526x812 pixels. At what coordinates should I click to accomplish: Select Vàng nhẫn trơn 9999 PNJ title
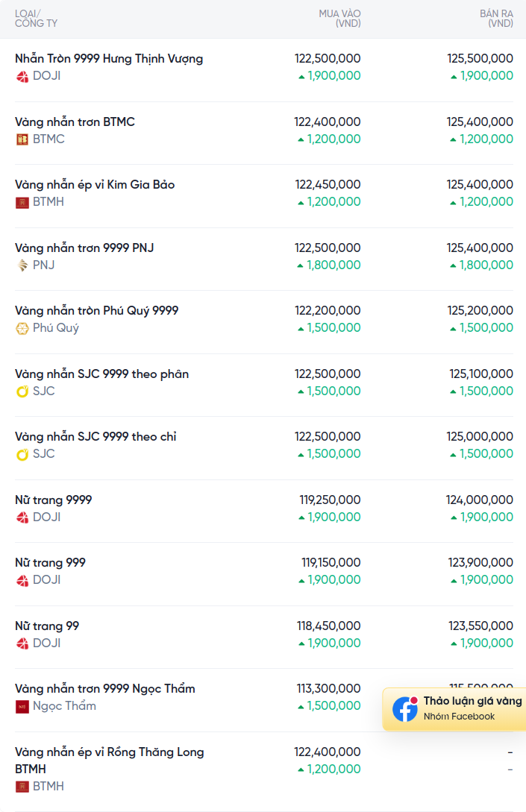[84, 248]
